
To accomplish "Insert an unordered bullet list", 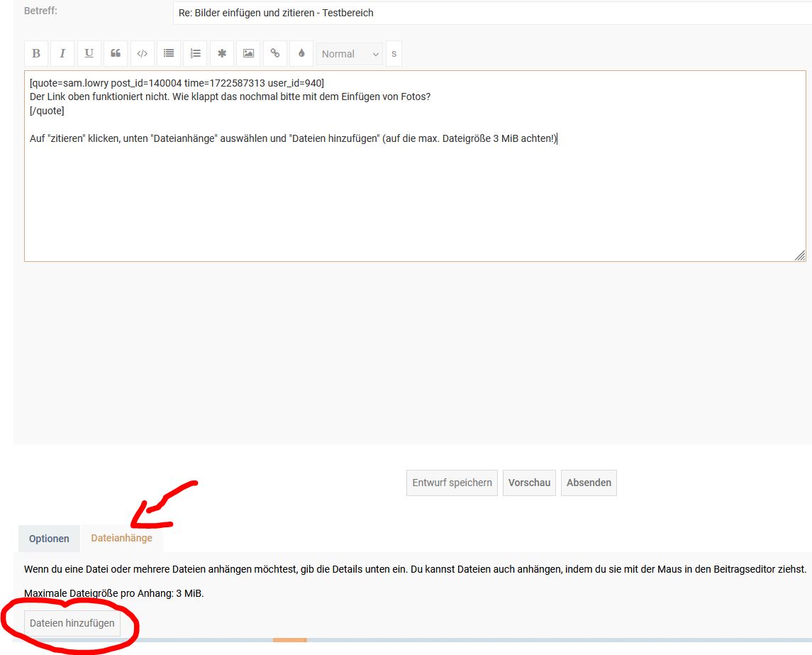I will tap(169, 54).
